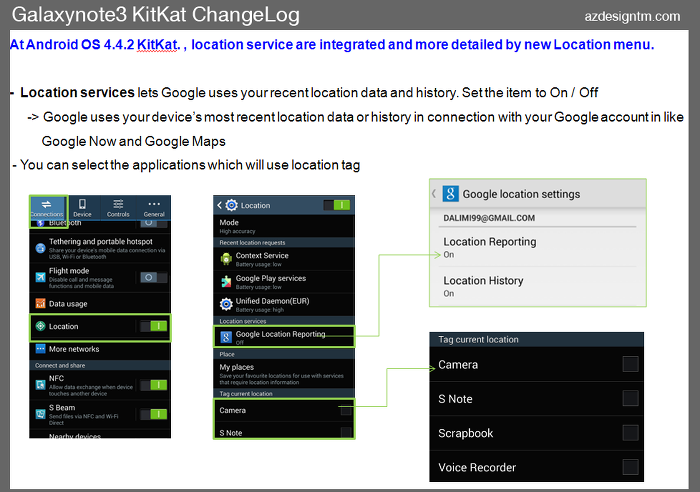Screen dimensions: 700x492
Task: Click the Context Service android icon
Action: click(x=226, y=259)
